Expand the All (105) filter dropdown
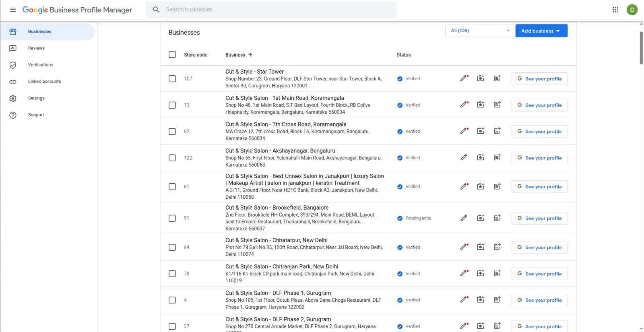Screen dimensions: 644x332 [x=480, y=31]
